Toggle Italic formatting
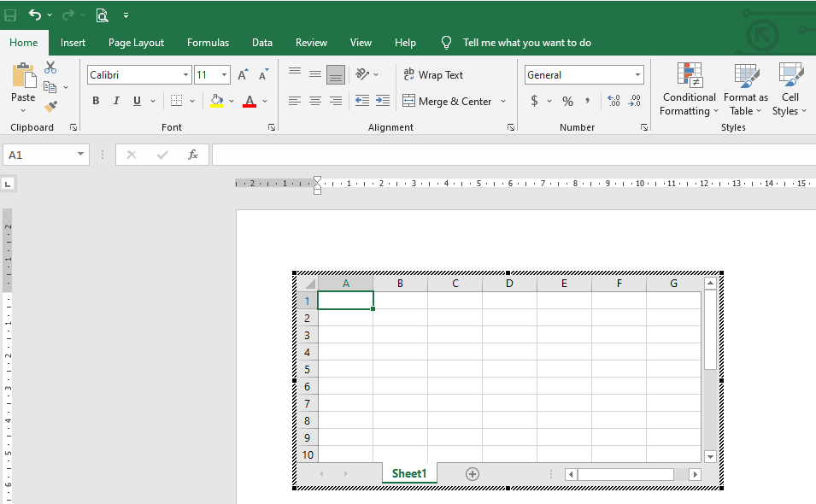The width and height of the screenshot is (816, 504). tap(116, 101)
